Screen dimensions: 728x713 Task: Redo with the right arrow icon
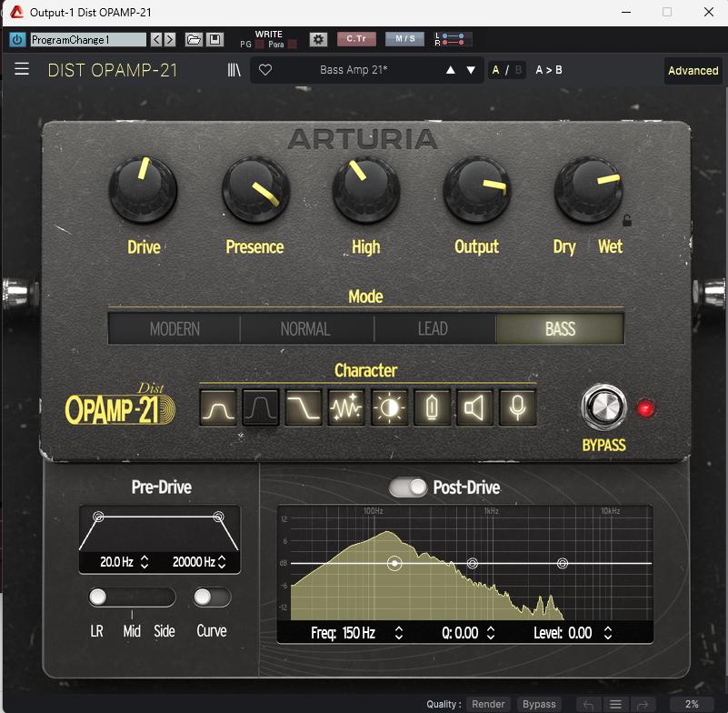pyautogui.click(x=643, y=705)
